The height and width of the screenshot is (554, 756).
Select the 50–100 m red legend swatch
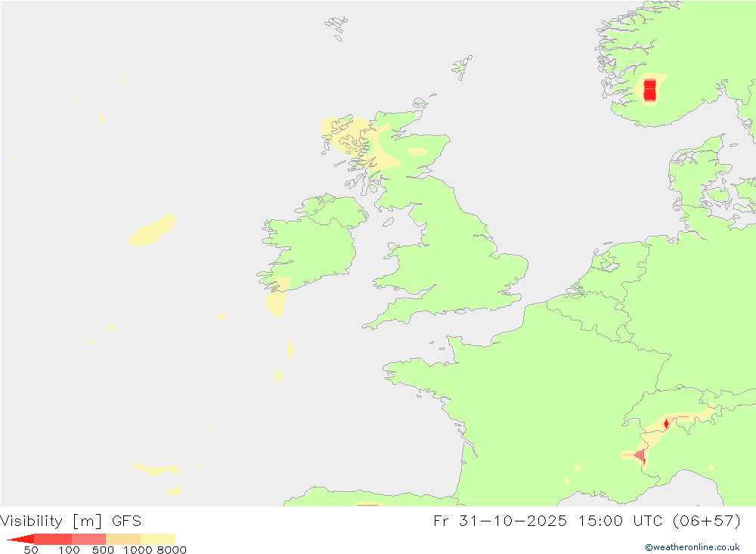53,539
